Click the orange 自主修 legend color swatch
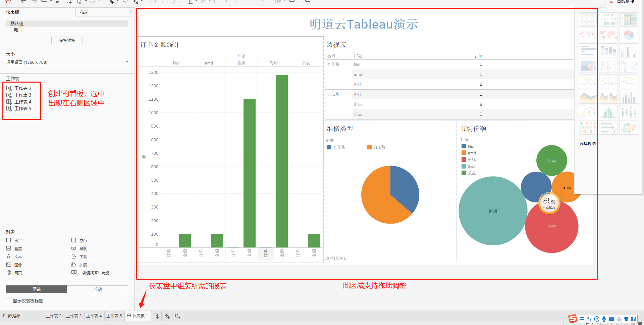This screenshot has width=644, height=325. 369,147
